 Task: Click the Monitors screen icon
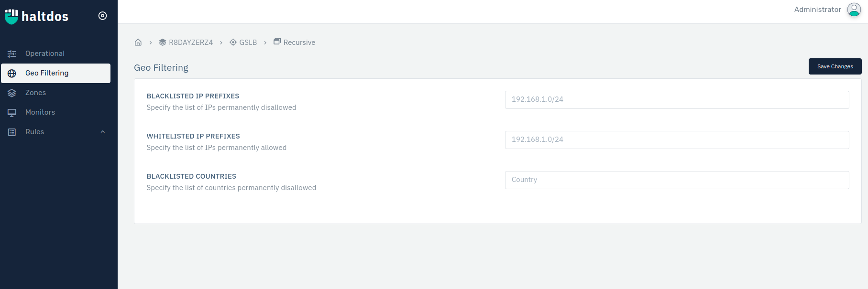tap(12, 113)
